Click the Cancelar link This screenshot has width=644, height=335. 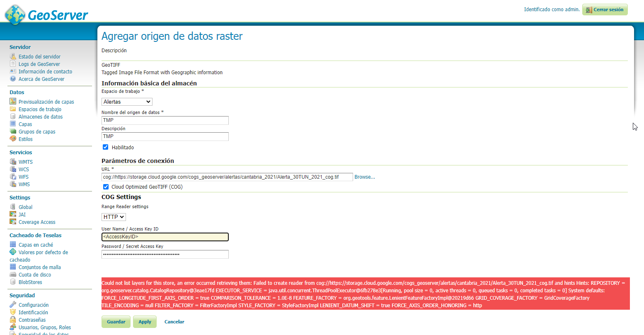click(x=174, y=322)
